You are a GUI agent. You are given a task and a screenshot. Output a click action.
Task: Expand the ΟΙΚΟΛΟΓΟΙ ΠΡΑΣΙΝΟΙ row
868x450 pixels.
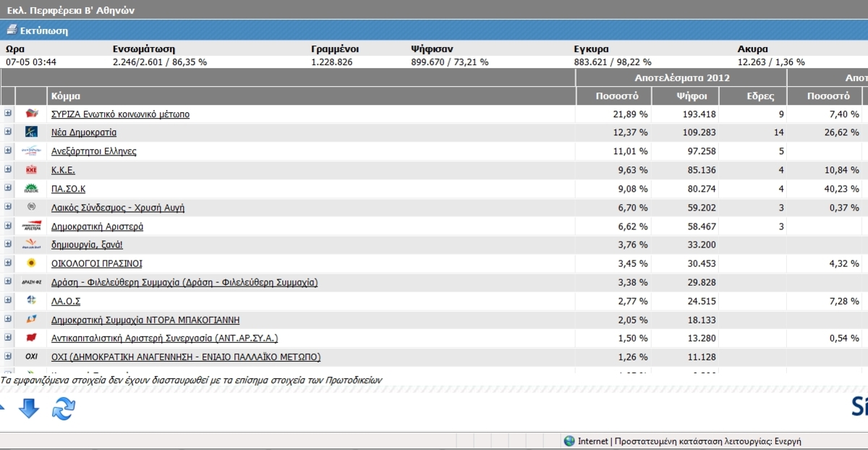(x=8, y=263)
